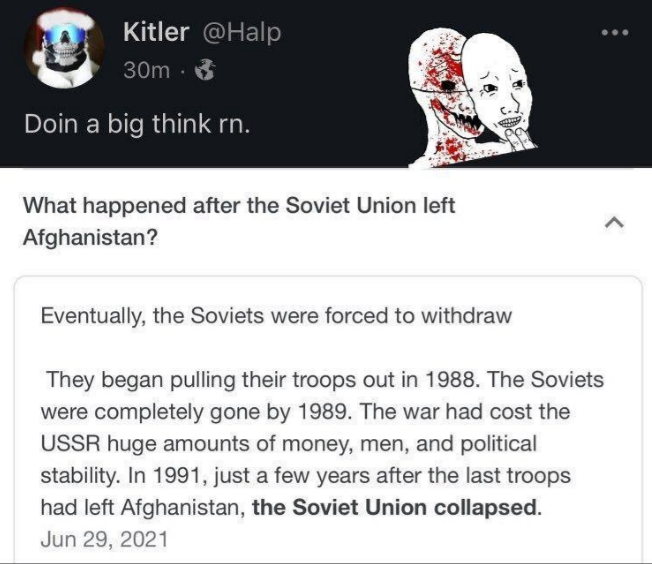This screenshot has height=564, width=652.
Task: Open the three-dot post options menu
Action: pos(615,32)
